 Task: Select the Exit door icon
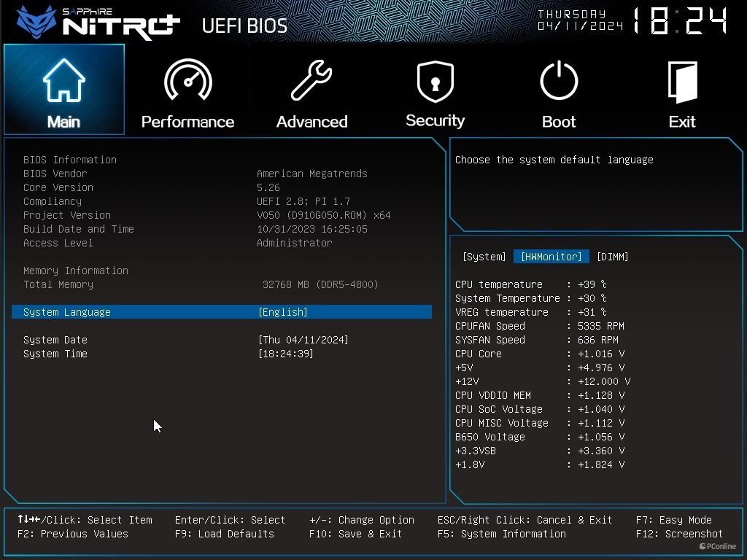[682, 80]
